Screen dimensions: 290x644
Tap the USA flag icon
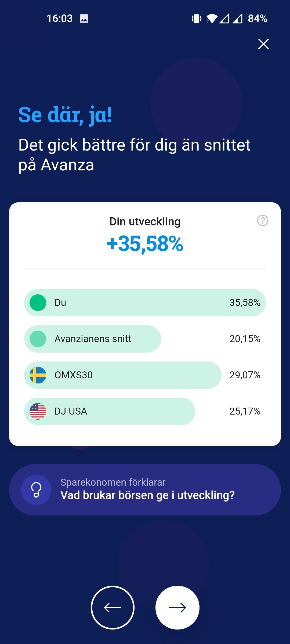coord(38,411)
